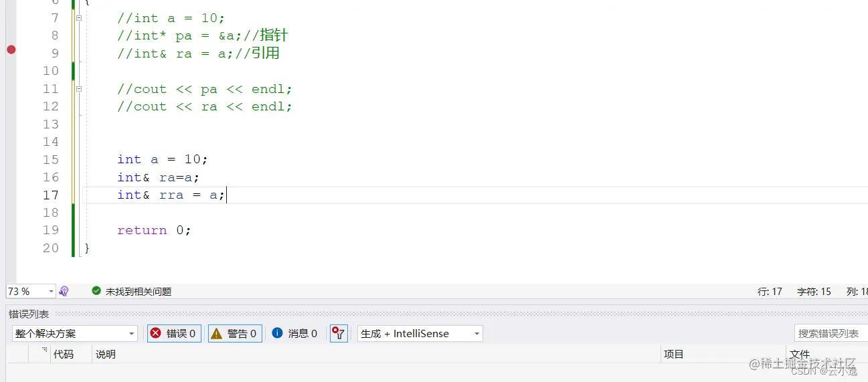Collapse the comment block at line 7
Image resolution: width=868 pixels, height=382 pixels.
click(x=79, y=18)
